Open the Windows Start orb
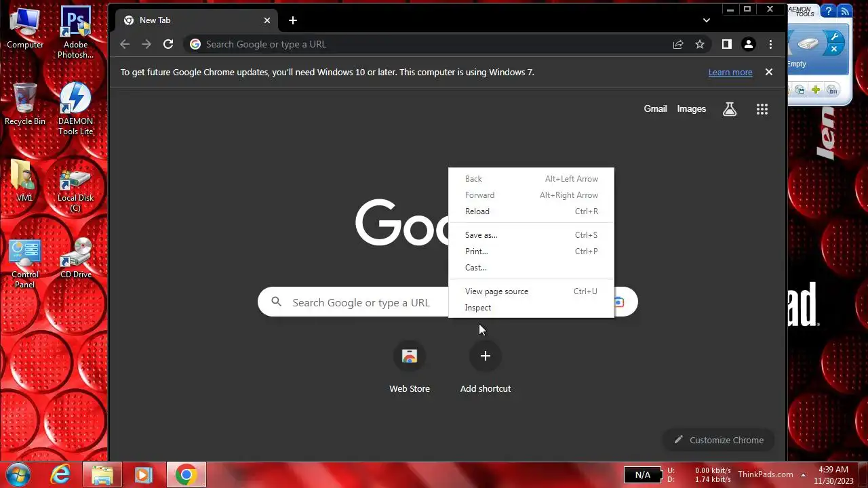Screen dimensions: 868x488 pos(18,475)
